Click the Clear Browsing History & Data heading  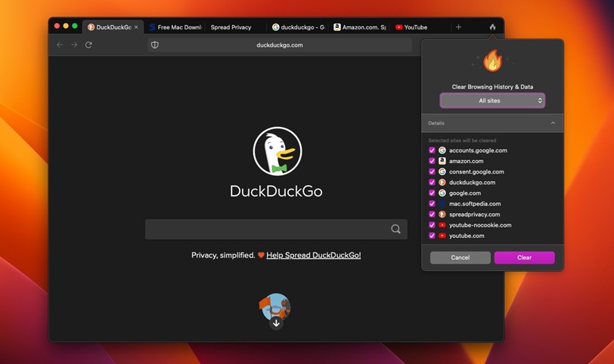[x=492, y=87]
